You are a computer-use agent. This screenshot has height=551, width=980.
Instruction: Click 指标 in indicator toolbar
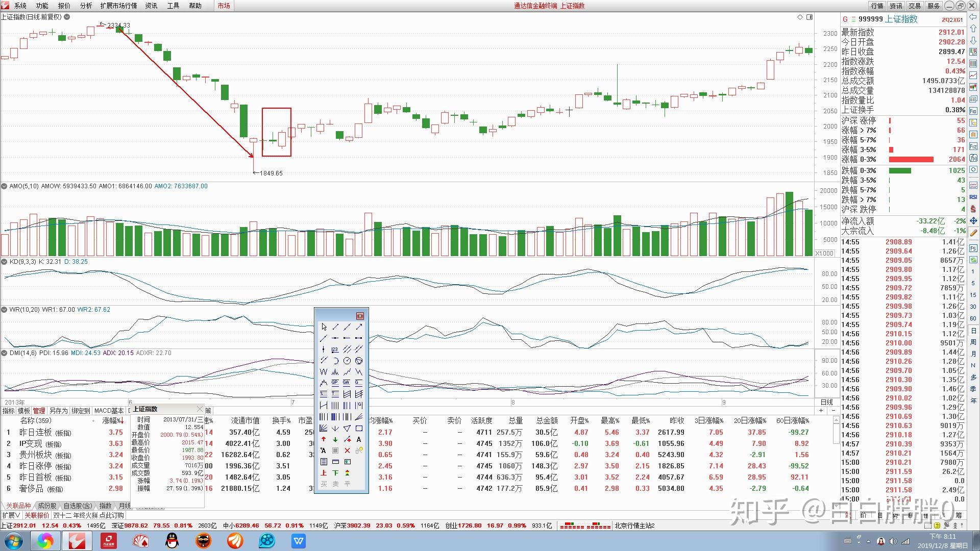[9, 411]
